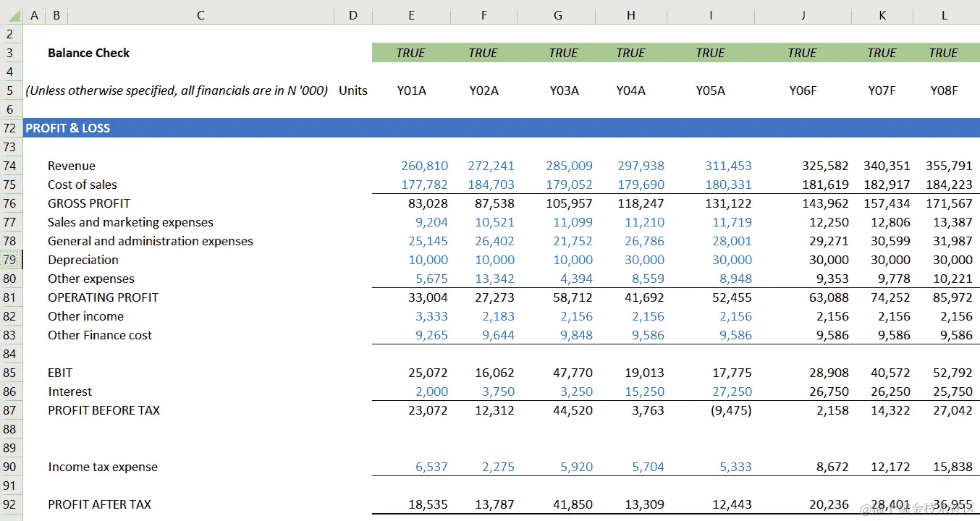Click interest value 27,250
The width and height of the screenshot is (980, 521).
pos(732,391)
